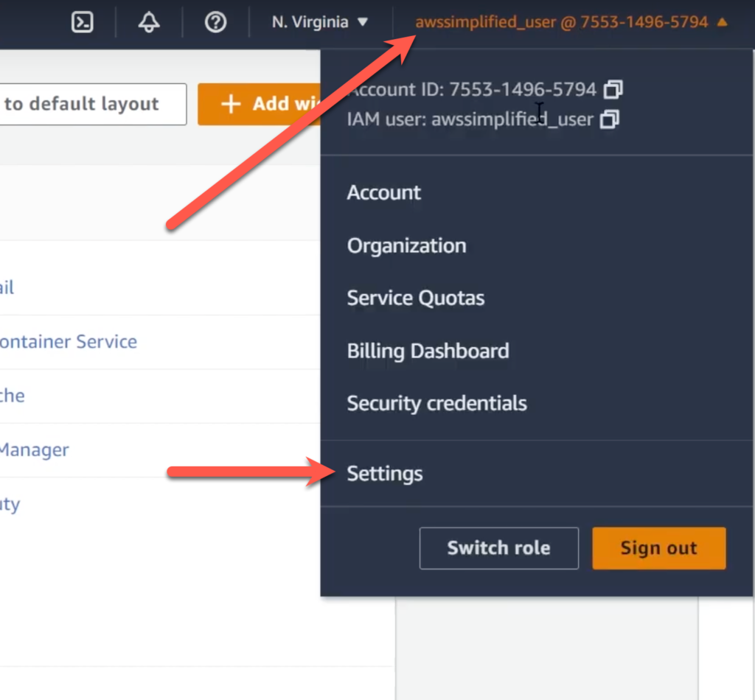Viewport: 755px width, 700px height.
Task: Copy the IAM user name with copy icon
Action: 609,119
